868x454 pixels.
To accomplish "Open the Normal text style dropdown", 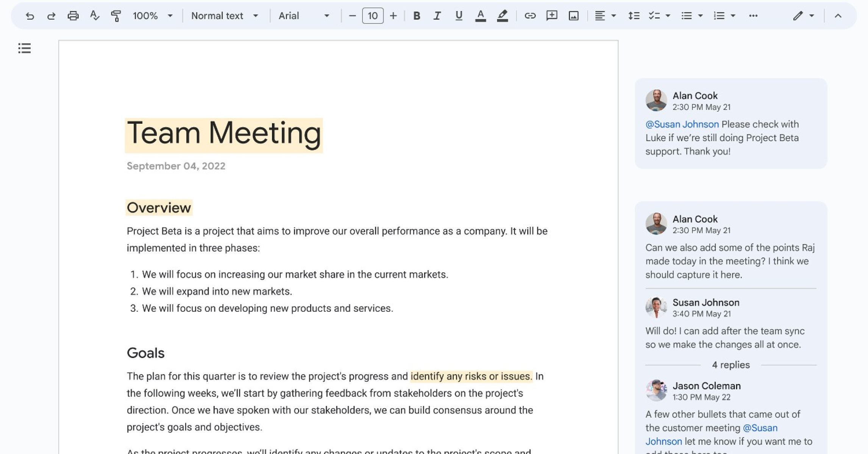I will pyautogui.click(x=225, y=16).
